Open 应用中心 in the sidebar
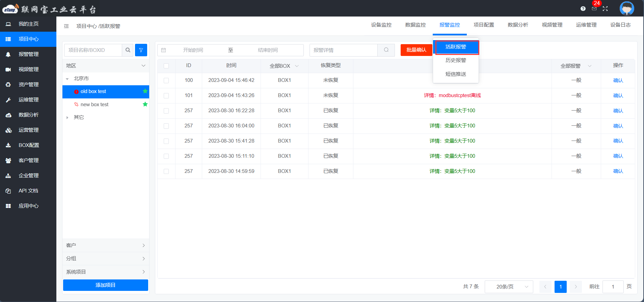644x302 pixels. (x=28, y=206)
